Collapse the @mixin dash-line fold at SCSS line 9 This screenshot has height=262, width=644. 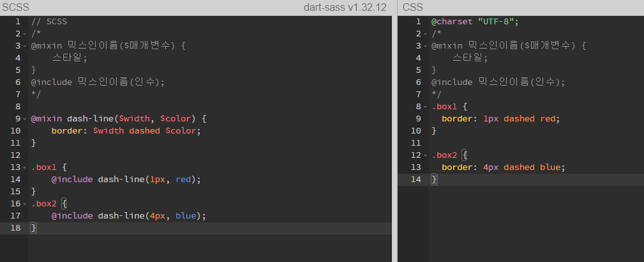25,119
